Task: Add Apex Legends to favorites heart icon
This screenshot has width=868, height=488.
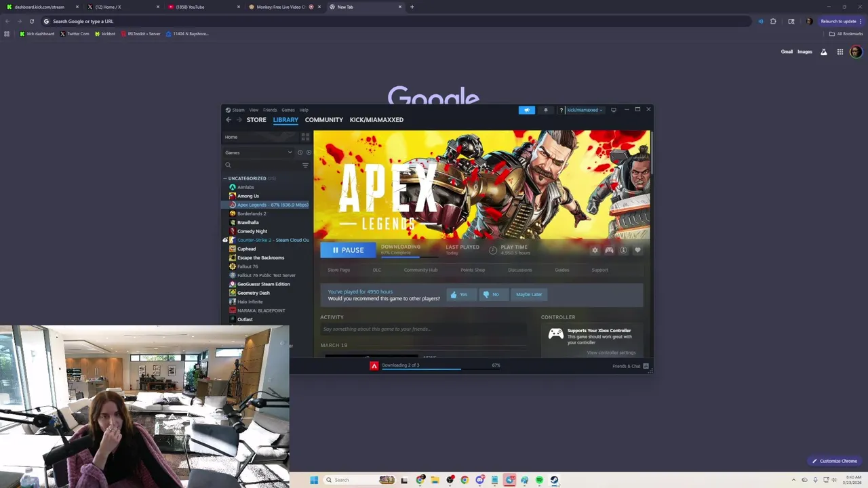Action: coord(637,250)
